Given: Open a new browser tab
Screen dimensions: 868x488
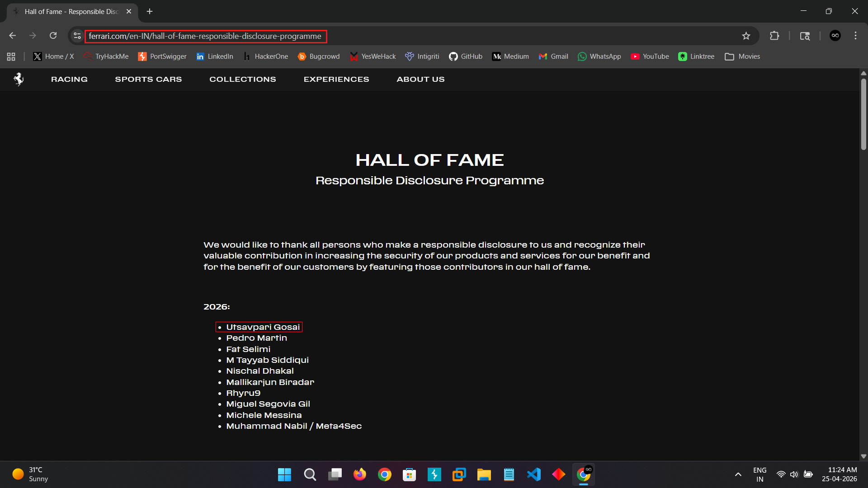Looking at the screenshot, I should pos(150,12).
